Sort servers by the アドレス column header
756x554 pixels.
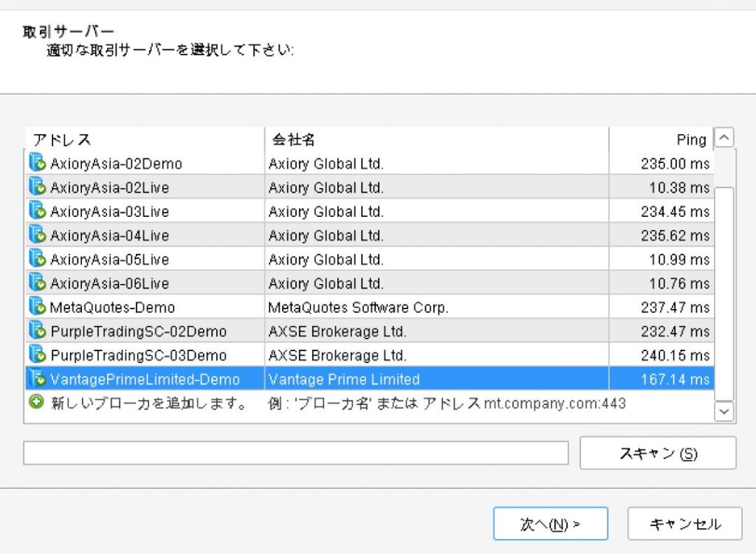pos(145,139)
